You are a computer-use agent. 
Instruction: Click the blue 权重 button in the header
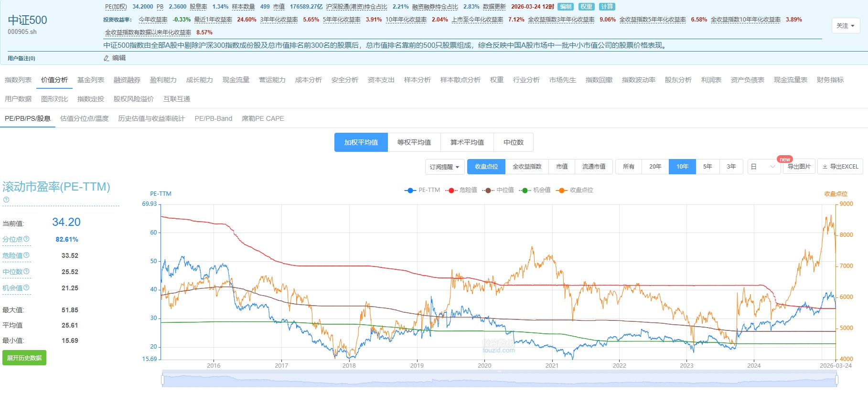click(x=587, y=7)
